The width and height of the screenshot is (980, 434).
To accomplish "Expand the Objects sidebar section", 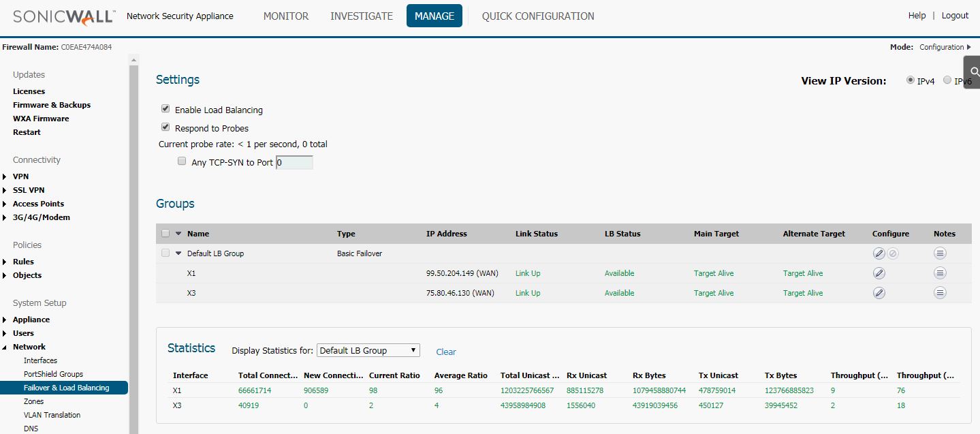I will click(5, 275).
